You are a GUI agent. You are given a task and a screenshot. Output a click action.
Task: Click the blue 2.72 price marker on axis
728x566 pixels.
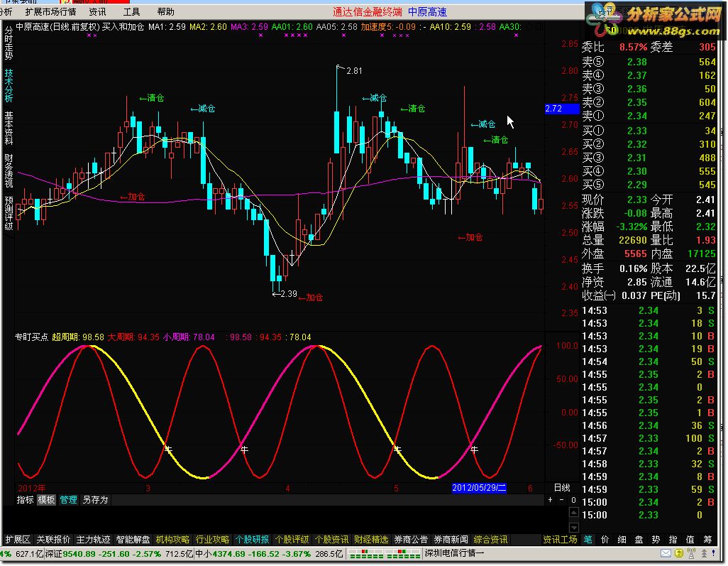coord(561,109)
